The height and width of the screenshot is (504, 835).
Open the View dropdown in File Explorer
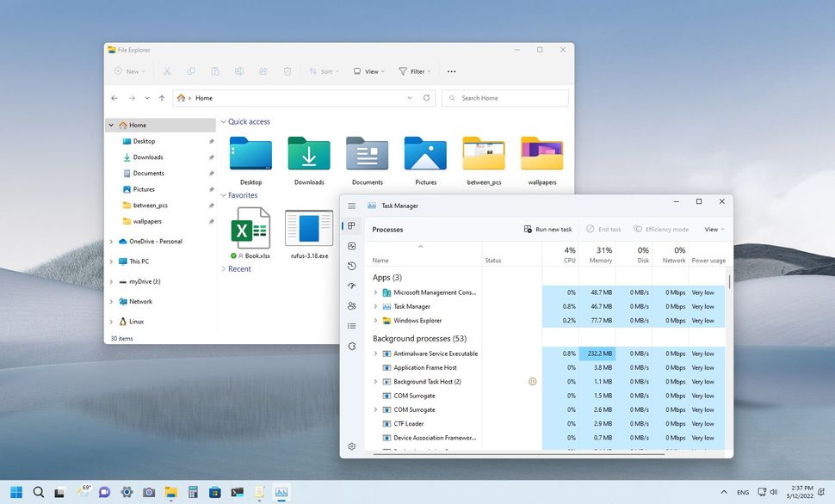368,71
